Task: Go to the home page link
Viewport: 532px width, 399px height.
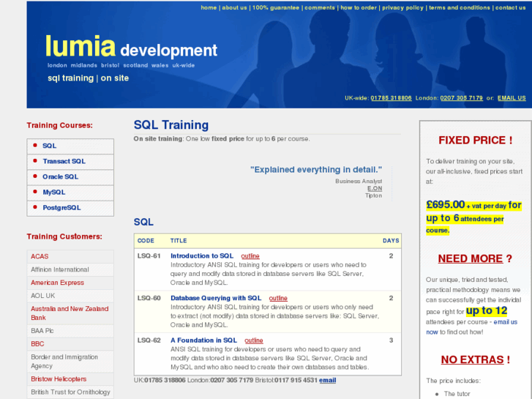Action: tap(209, 7)
